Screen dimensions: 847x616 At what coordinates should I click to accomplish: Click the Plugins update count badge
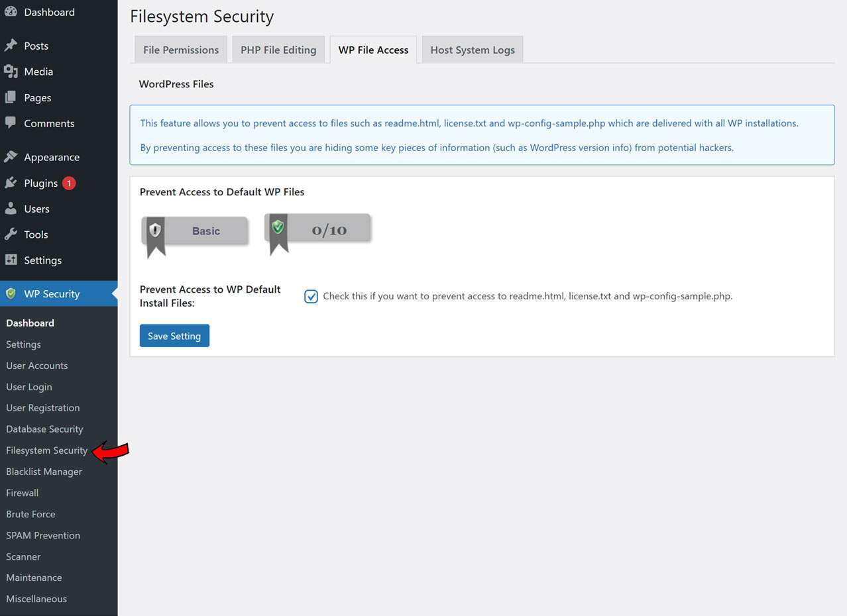pyautogui.click(x=69, y=183)
